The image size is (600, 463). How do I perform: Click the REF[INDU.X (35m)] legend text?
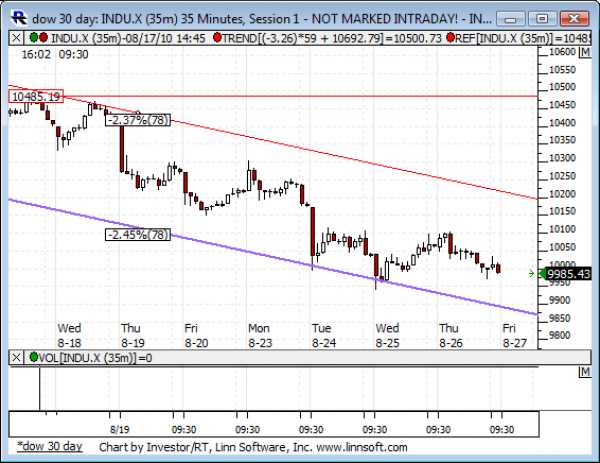[x=522, y=38]
